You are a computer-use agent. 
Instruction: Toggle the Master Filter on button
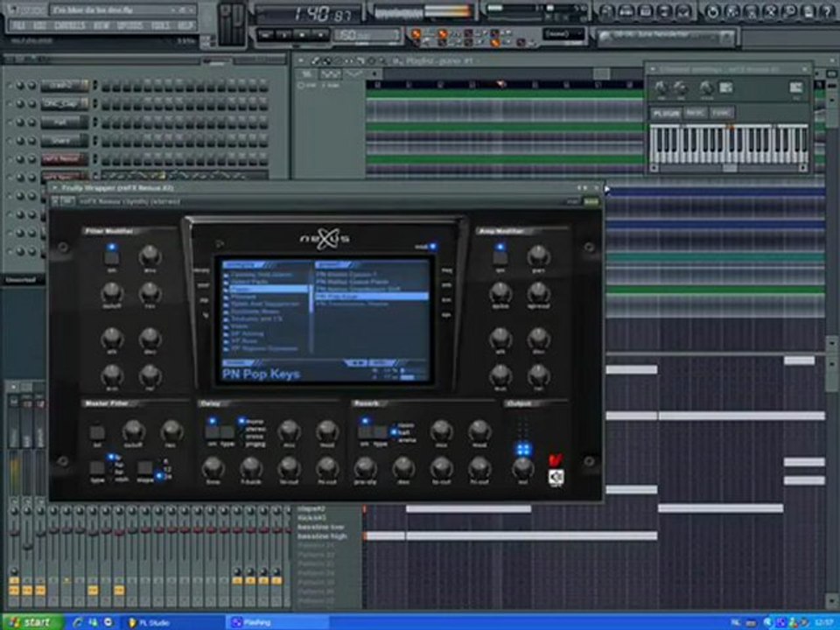[x=97, y=431]
